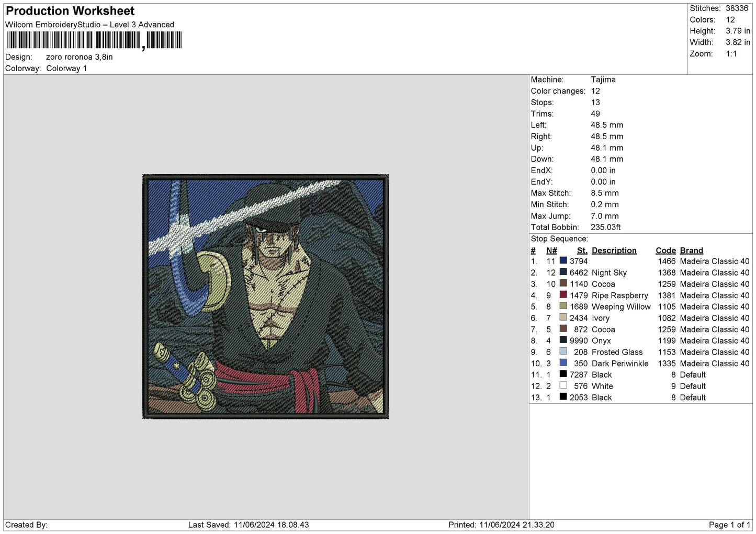Click thread code 1082 for Ivory
Image resolution: width=756 pixels, height=534 pixels.
(x=667, y=318)
